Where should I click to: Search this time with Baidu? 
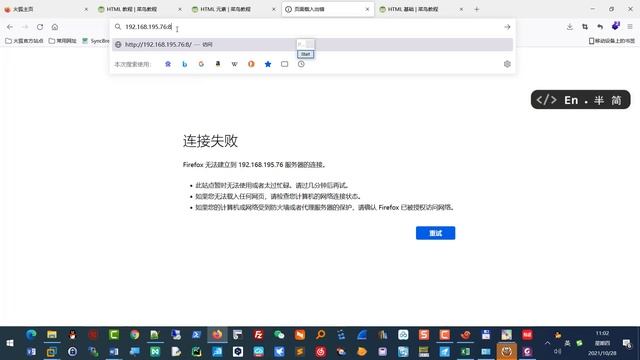pos(168,64)
